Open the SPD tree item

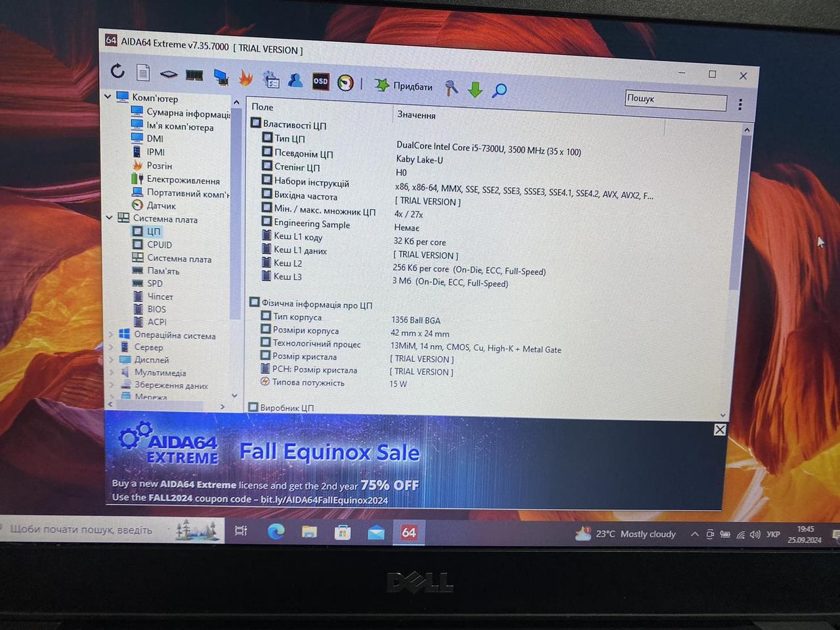(148, 283)
